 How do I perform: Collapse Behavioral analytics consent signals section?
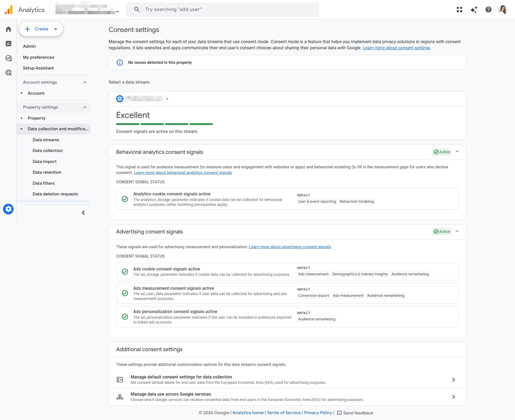(457, 152)
